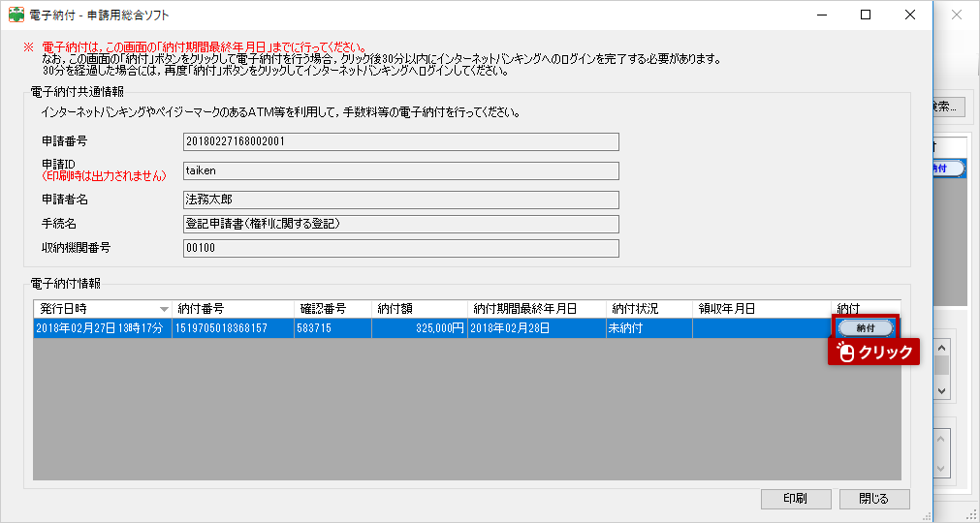Click the partially hidden 検索 button in the background window
The image size is (980, 523).
949,107
